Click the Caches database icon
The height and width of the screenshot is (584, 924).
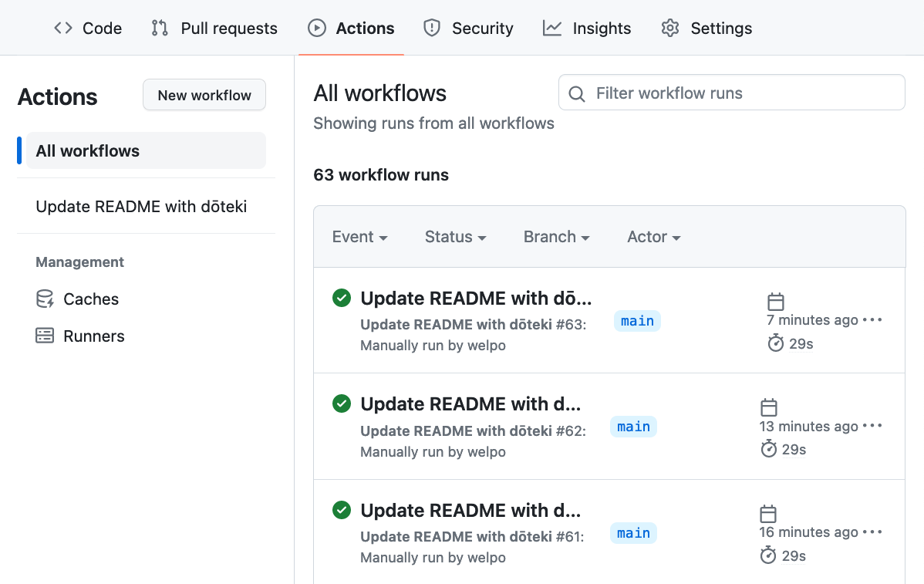click(x=45, y=299)
